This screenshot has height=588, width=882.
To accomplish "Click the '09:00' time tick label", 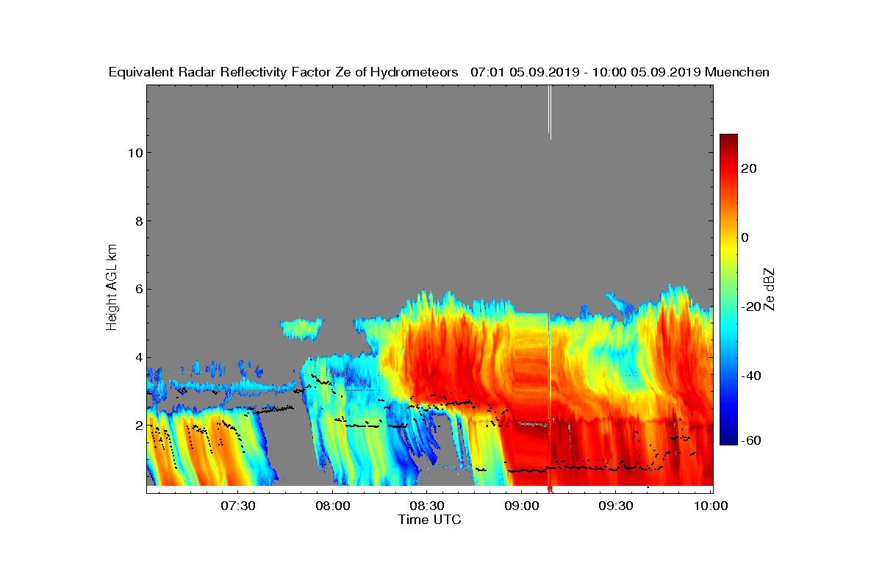I will click(522, 506).
